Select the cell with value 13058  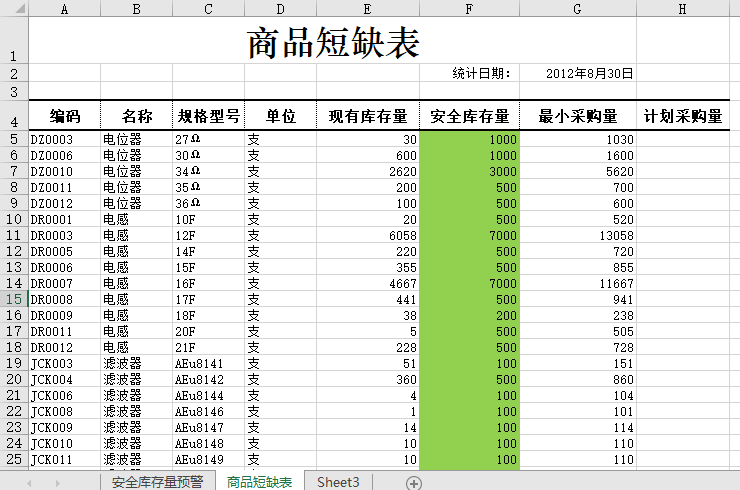[577, 235]
